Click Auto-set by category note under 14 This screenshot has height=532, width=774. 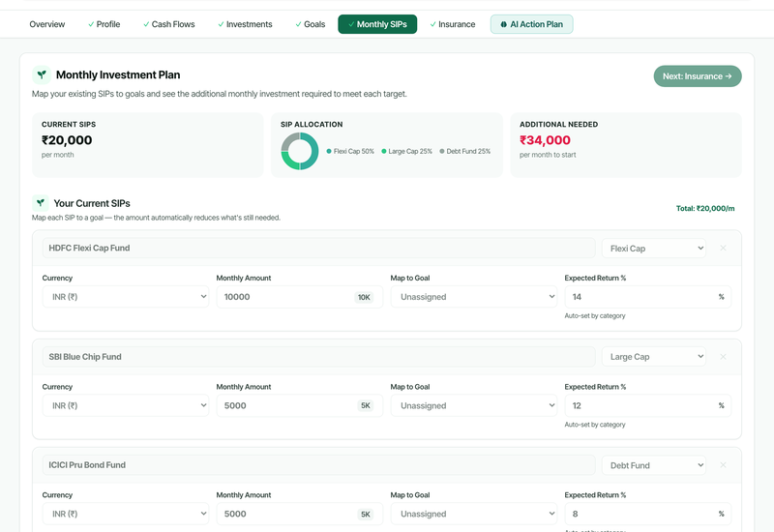595,316
